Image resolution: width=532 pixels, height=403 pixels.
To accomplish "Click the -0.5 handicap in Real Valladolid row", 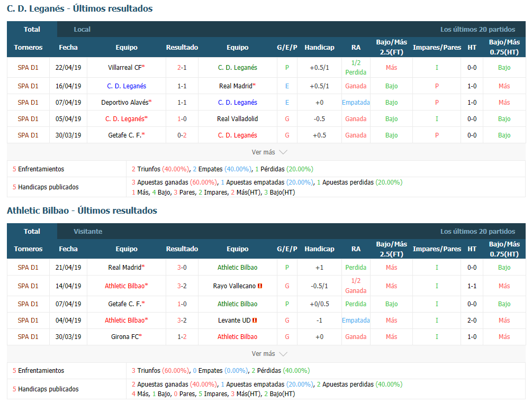I will (x=319, y=119).
